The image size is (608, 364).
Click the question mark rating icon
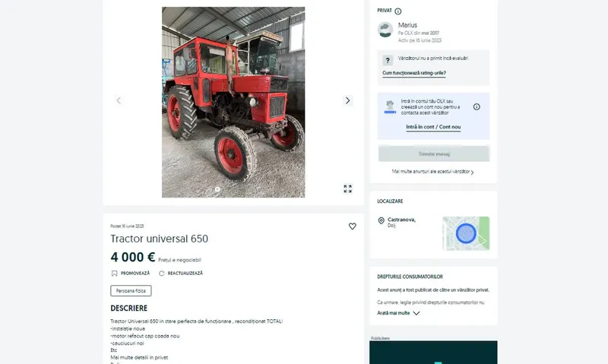point(388,61)
